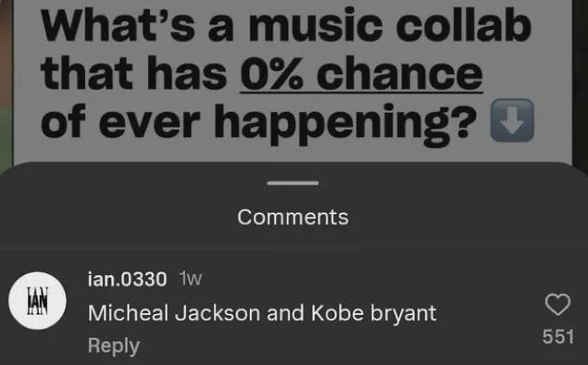The width and height of the screenshot is (588, 365).
Task: Click the 1w timestamp on the comment
Action: tap(191, 279)
